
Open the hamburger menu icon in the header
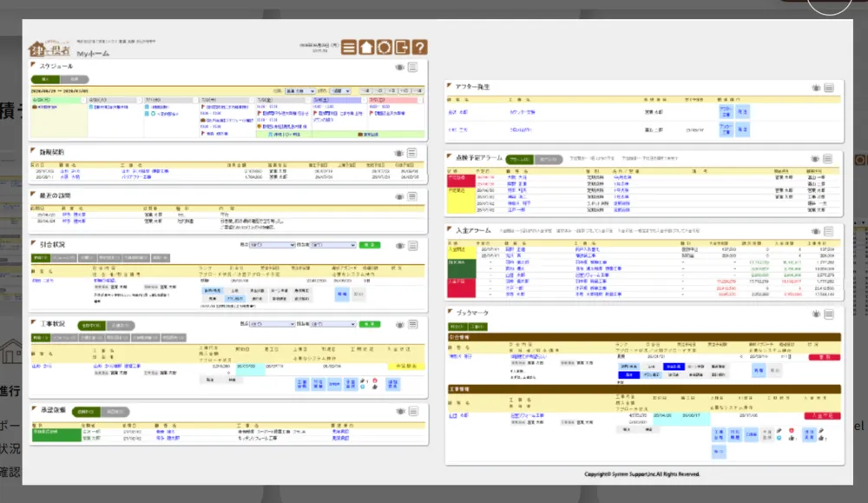[349, 47]
